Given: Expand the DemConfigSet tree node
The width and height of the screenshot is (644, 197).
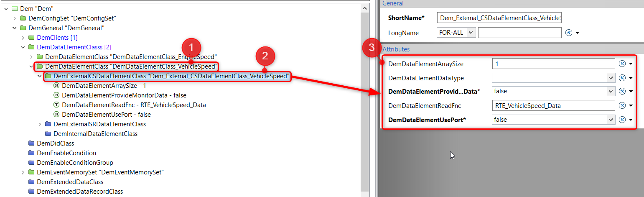Looking at the screenshot, I should [15, 18].
